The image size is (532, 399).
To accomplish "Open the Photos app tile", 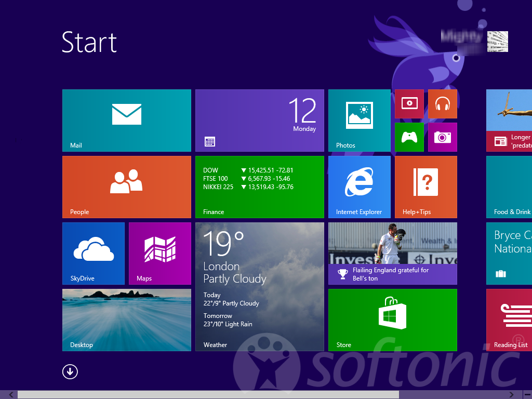I will (x=359, y=120).
